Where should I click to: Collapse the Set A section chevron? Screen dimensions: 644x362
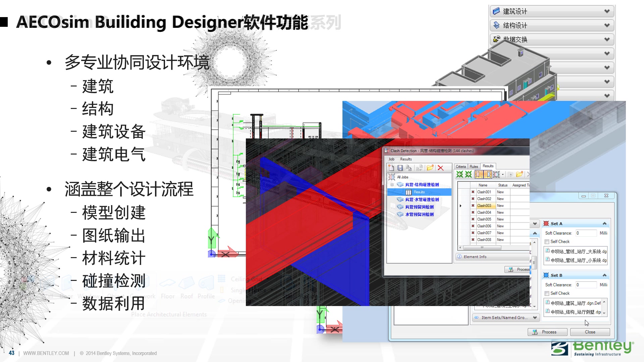coord(604,224)
